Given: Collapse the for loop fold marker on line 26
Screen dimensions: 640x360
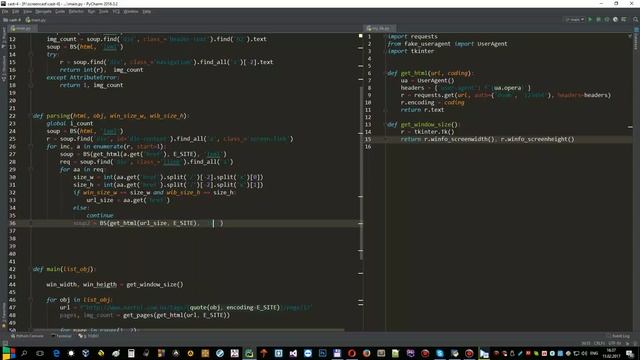Looking at the screenshot, I should [31, 147].
